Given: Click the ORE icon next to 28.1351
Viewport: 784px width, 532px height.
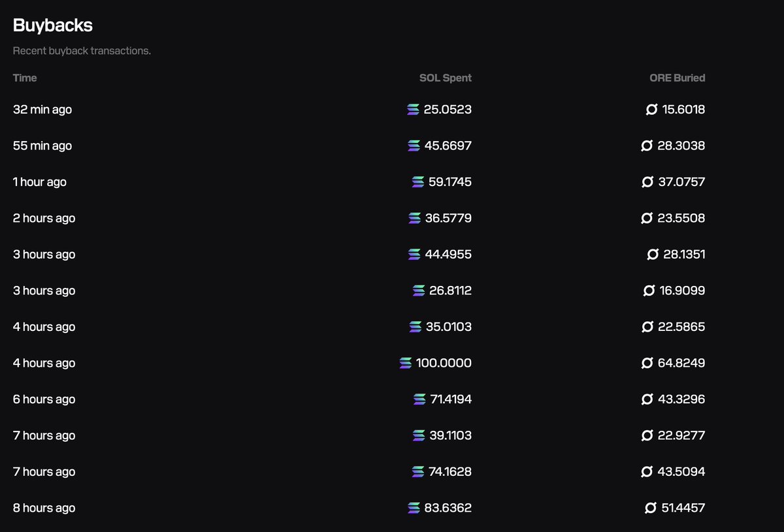Looking at the screenshot, I should point(653,255).
